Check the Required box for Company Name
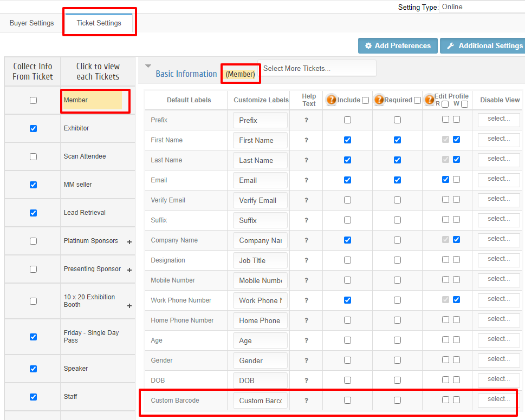 (398, 240)
